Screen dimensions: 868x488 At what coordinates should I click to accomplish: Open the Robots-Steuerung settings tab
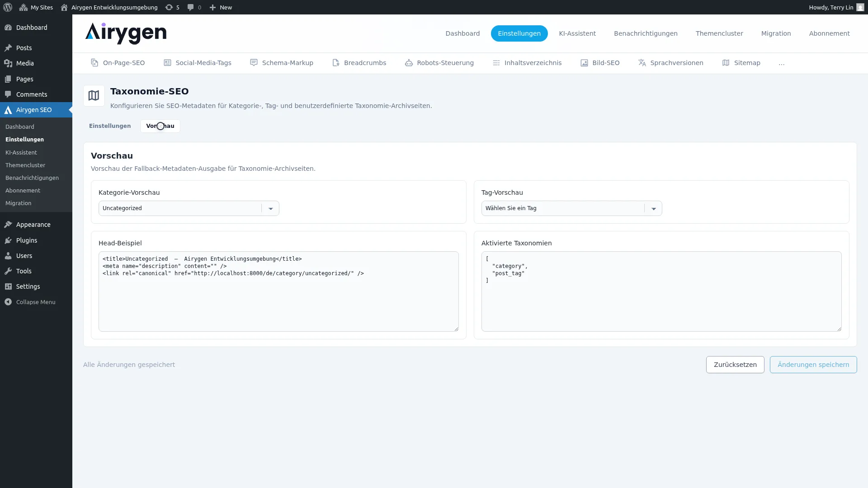[439, 63]
